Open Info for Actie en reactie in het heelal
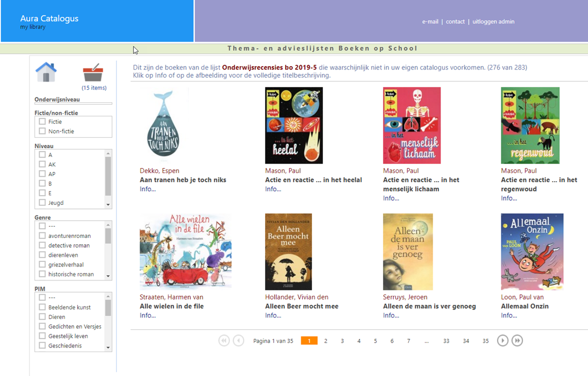This screenshot has width=588, height=376. (x=273, y=189)
